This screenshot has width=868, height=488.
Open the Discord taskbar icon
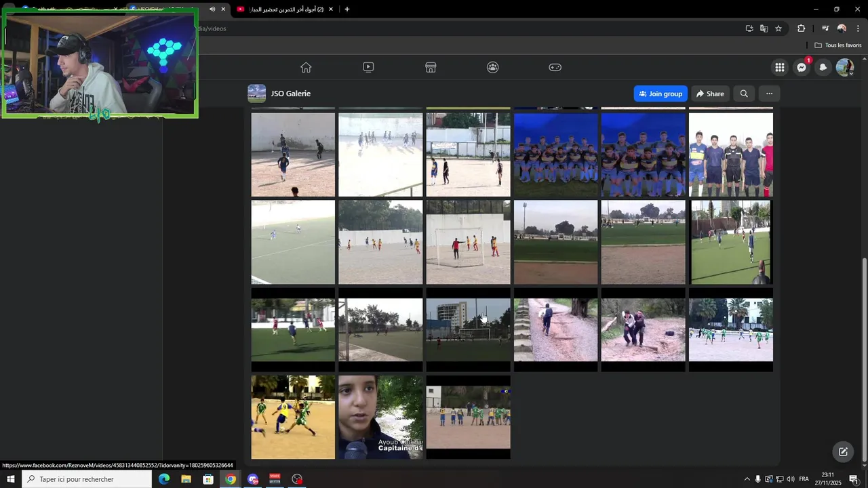pos(253,479)
